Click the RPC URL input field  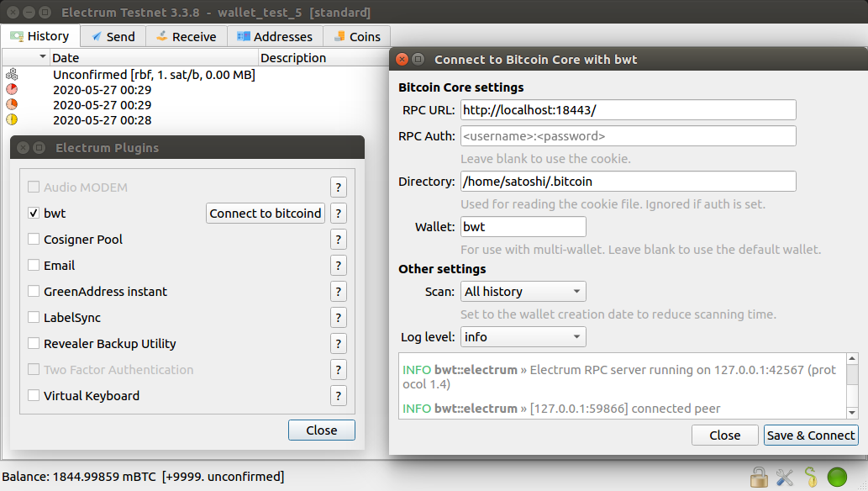tap(627, 109)
